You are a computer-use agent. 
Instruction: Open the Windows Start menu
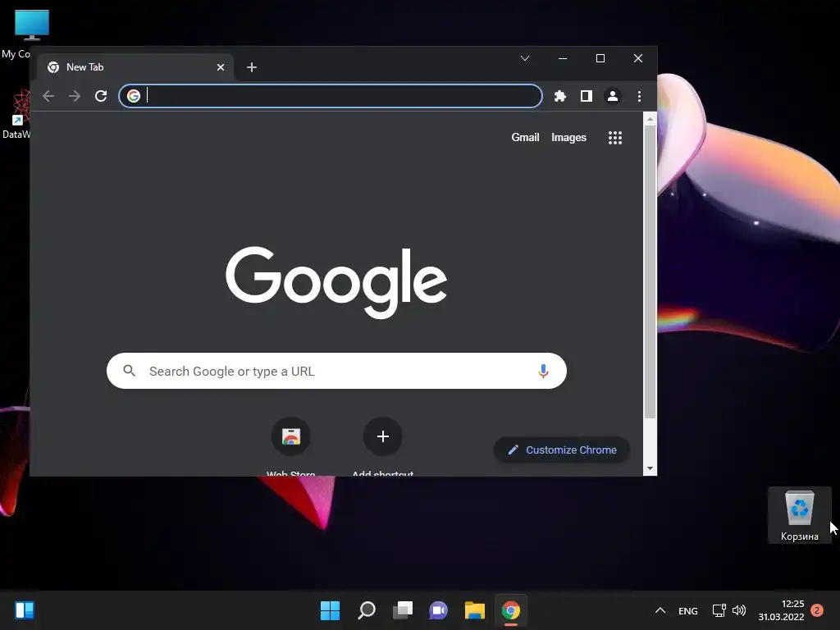tap(330, 610)
